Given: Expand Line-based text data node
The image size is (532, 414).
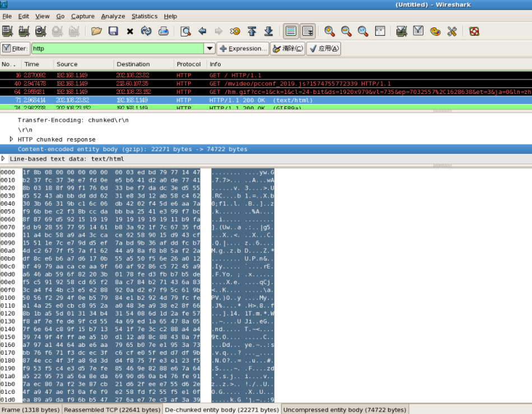Looking at the screenshot, I should [3, 158].
